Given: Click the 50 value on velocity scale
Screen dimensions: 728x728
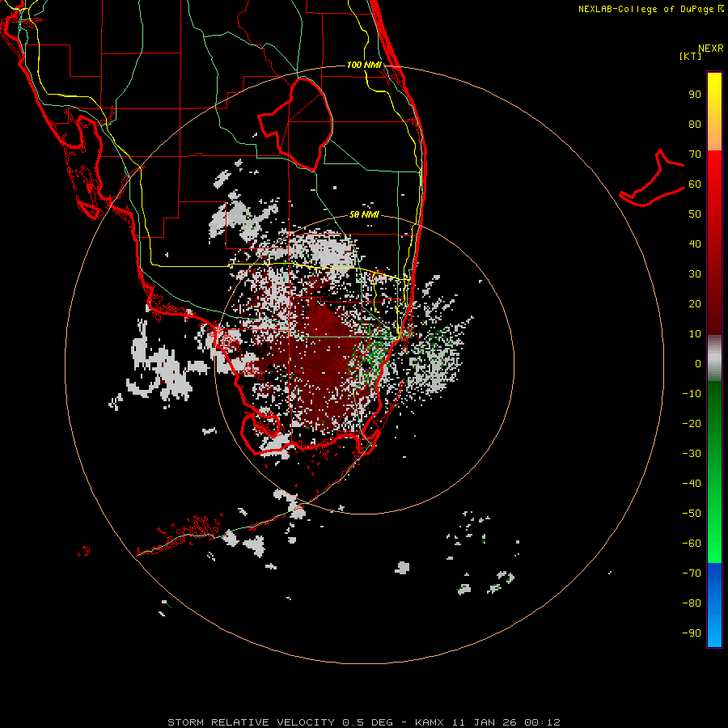Looking at the screenshot, I should [695, 214].
